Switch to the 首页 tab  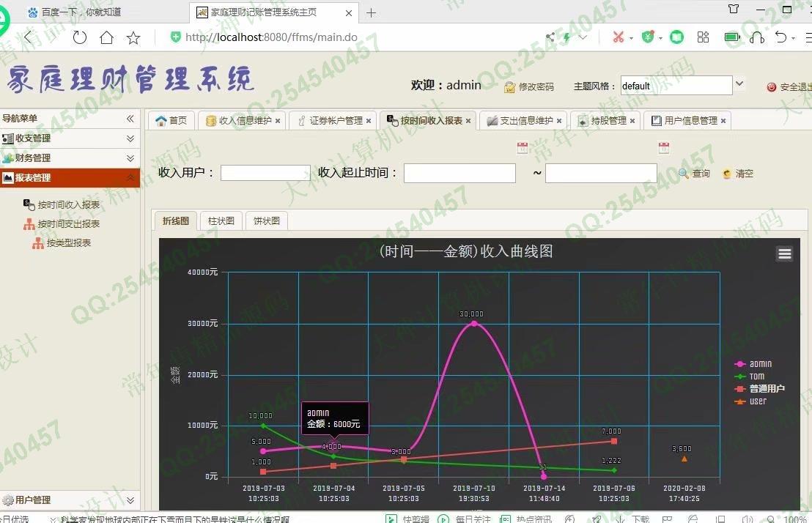pyautogui.click(x=171, y=121)
